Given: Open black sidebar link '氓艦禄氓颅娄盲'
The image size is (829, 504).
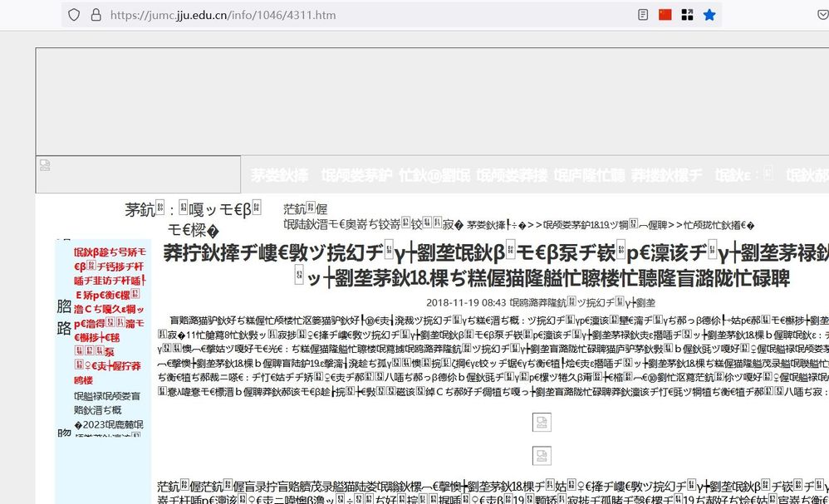Looking at the screenshot, I should [x=107, y=403].
